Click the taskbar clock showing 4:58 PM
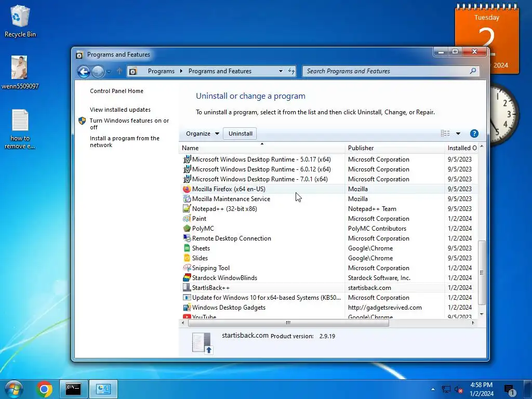The image size is (532, 399). point(481,389)
